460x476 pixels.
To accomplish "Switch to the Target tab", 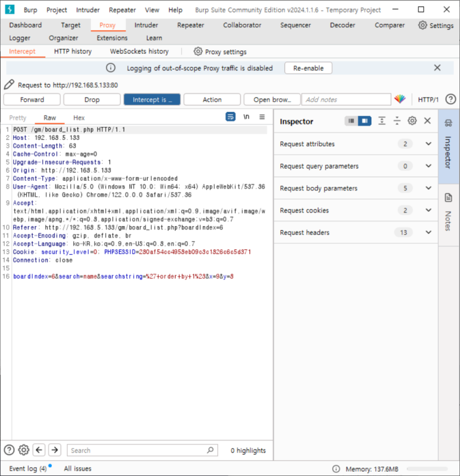I will pyautogui.click(x=70, y=25).
